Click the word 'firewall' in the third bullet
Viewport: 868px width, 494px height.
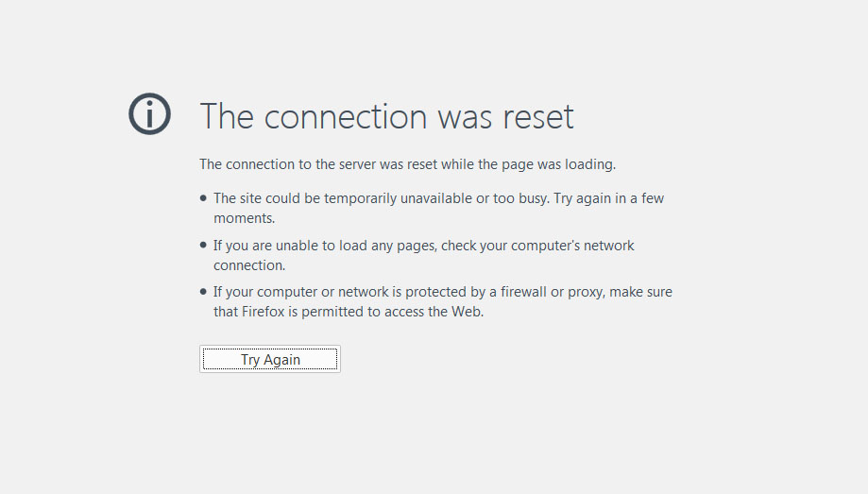pos(523,292)
